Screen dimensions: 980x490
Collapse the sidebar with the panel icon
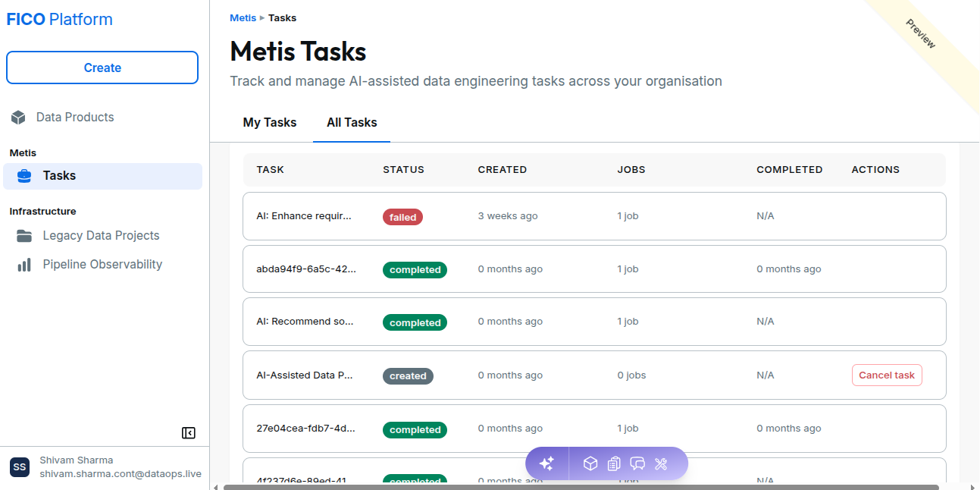(x=189, y=433)
